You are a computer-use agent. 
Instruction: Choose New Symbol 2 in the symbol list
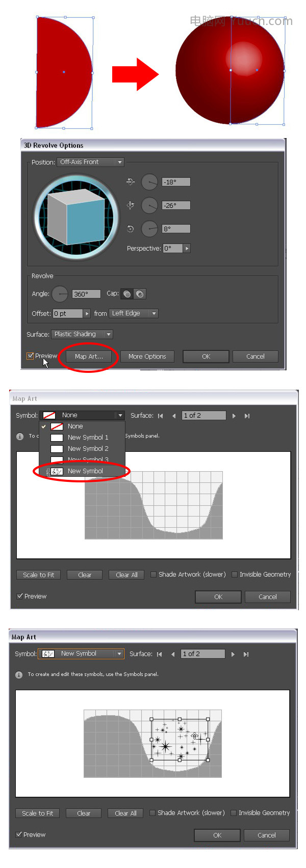tap(82, 449)
